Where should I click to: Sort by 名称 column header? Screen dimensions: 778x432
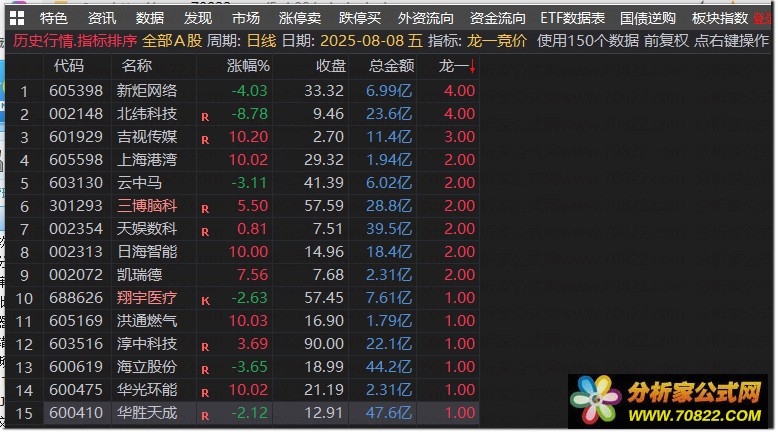tap(137, 65)
